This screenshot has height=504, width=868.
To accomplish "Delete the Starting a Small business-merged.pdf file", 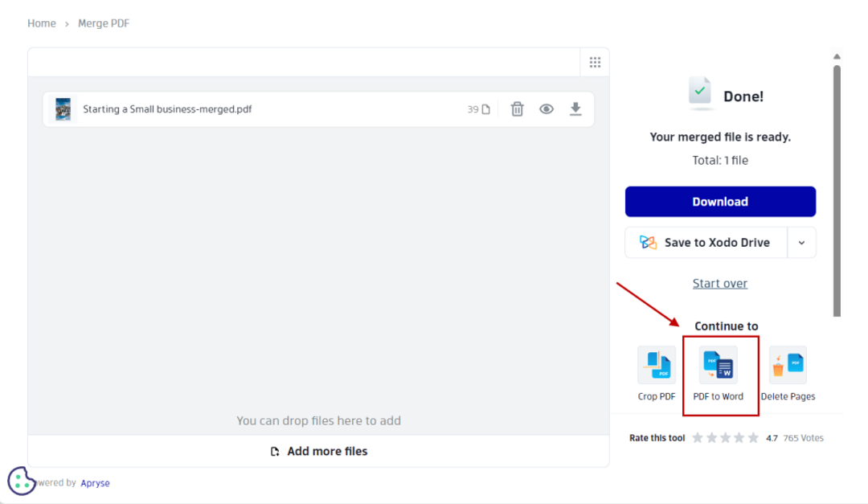I will [517, 109].
